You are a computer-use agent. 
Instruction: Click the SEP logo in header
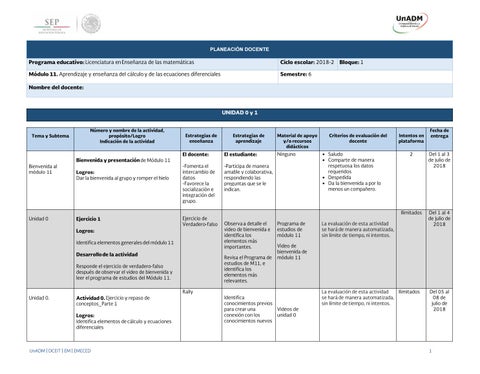click(52, 26)
